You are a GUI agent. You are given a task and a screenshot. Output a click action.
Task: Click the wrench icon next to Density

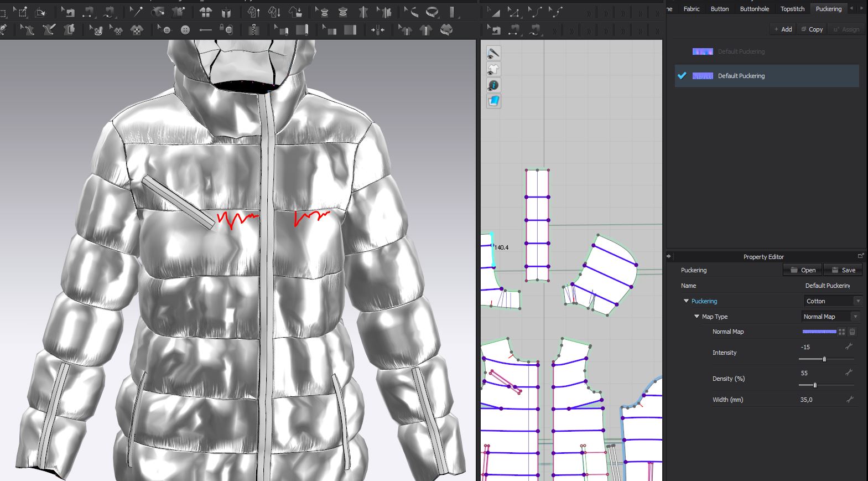[849, 373]
